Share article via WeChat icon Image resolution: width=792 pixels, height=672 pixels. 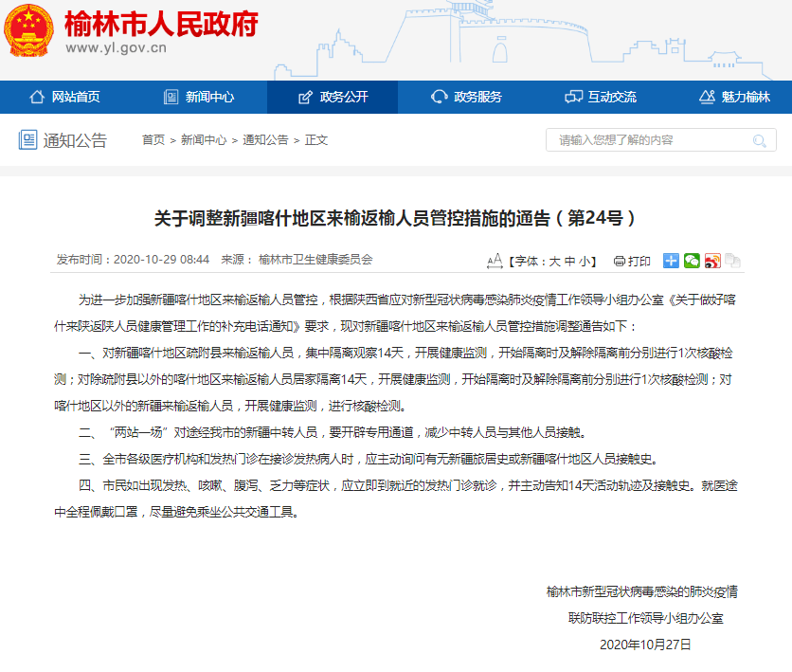[x=692, y=261]
